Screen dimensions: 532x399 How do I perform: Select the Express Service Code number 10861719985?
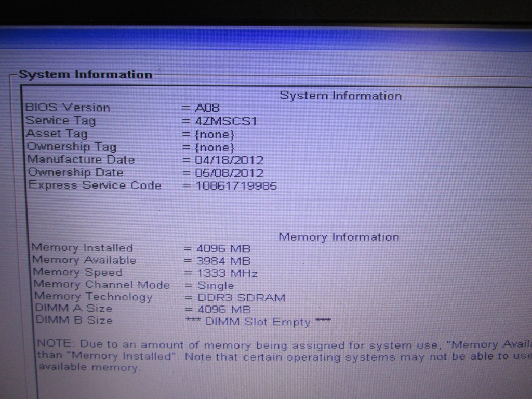pos(236,185)
